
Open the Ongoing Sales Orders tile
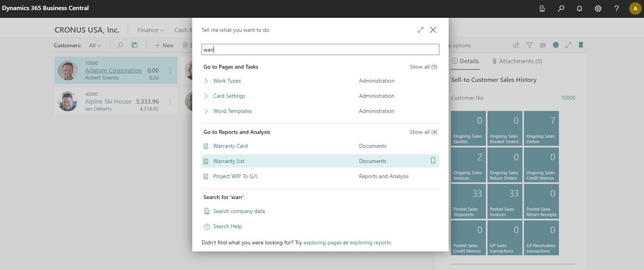click(x=541, y=128)
